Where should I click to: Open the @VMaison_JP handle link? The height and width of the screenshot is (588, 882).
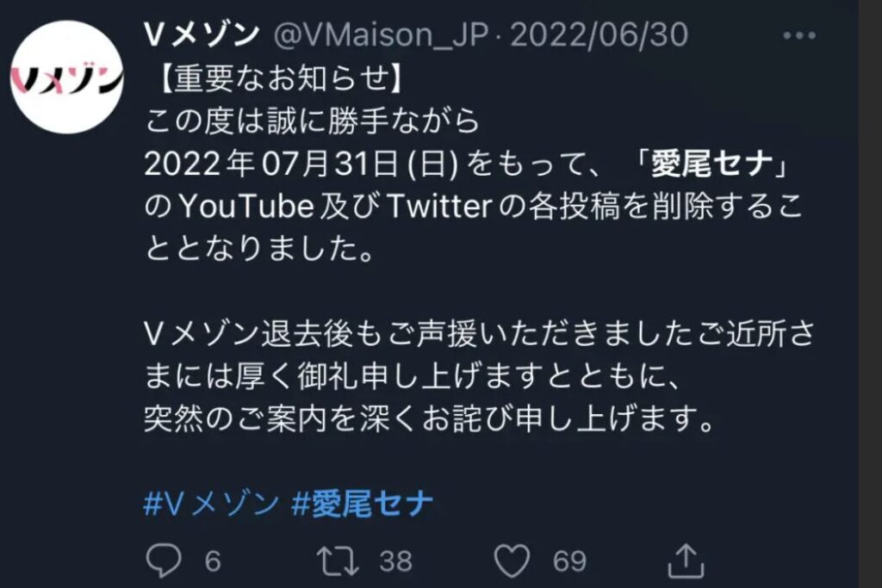[381, 35]
